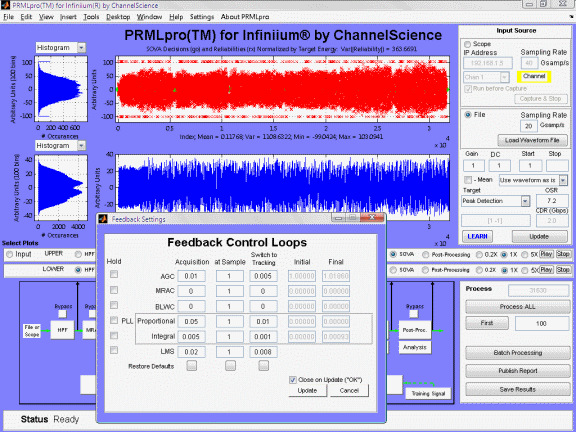Image resolution: width=576 pixels, height=432 pixels.
Task: Click the Analysis block button
Action: [x=415, y=347]
